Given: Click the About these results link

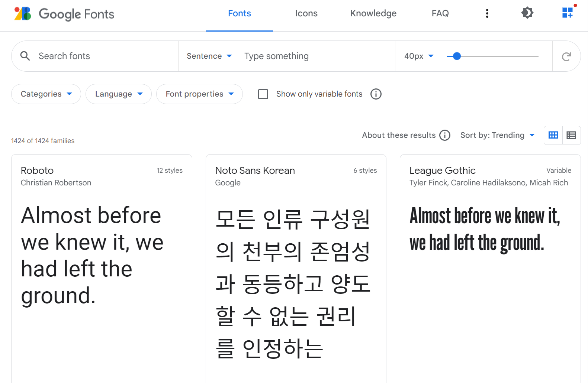Looking at the screenshot, I should (x=399, y=135).
